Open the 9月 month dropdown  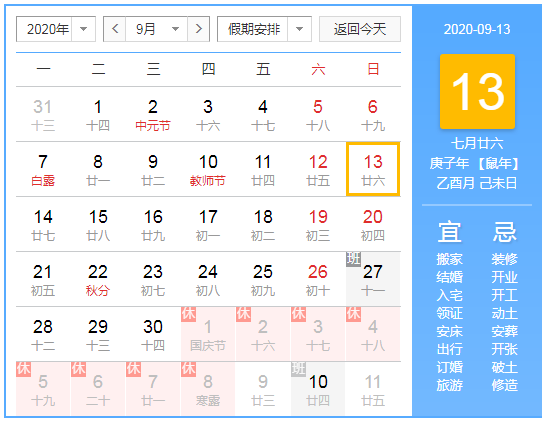pyautogui.click(x=157, y=29)
